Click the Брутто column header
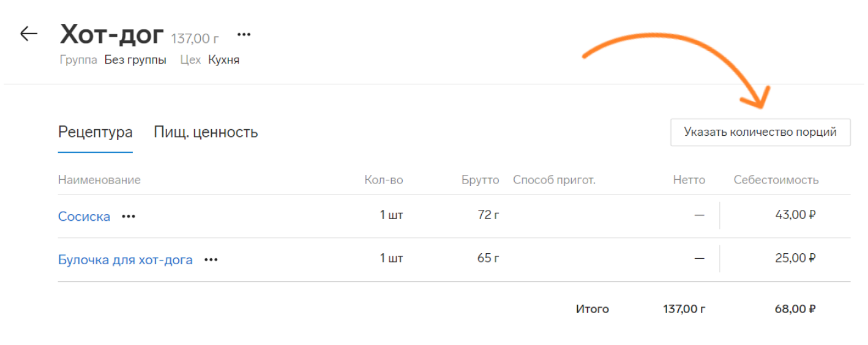Viewport: 868px width, 345px height. [481, 180]
